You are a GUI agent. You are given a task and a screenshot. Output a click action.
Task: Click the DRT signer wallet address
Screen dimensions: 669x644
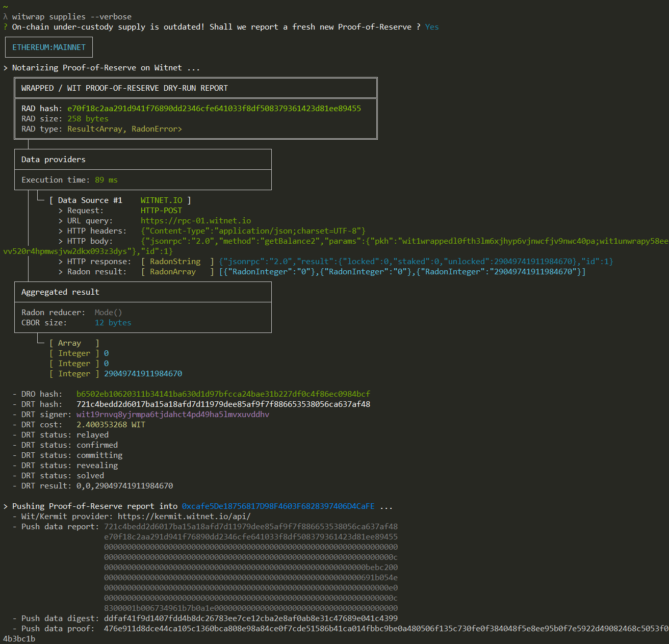pos(173,415)
